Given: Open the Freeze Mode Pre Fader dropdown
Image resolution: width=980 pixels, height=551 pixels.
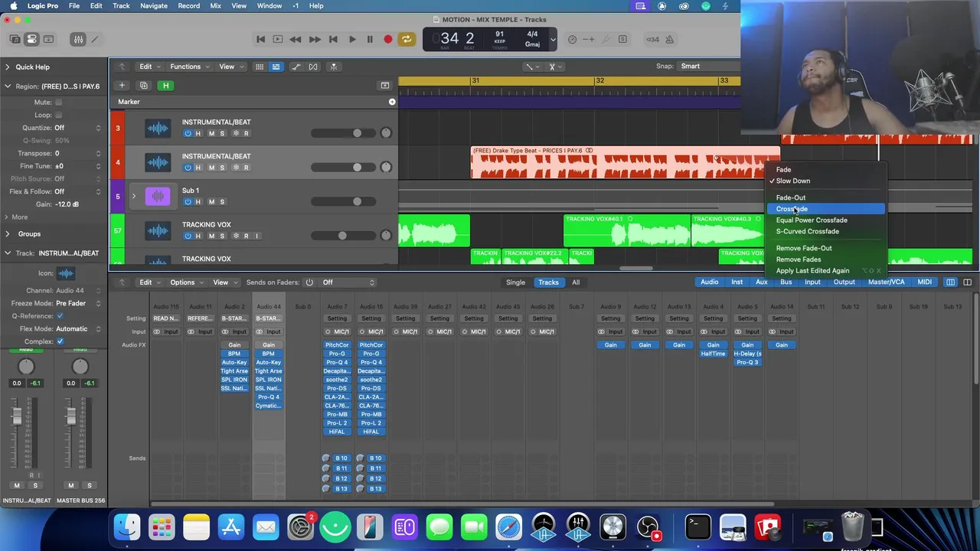Looking at the screenshot, I should click(79, 304).
